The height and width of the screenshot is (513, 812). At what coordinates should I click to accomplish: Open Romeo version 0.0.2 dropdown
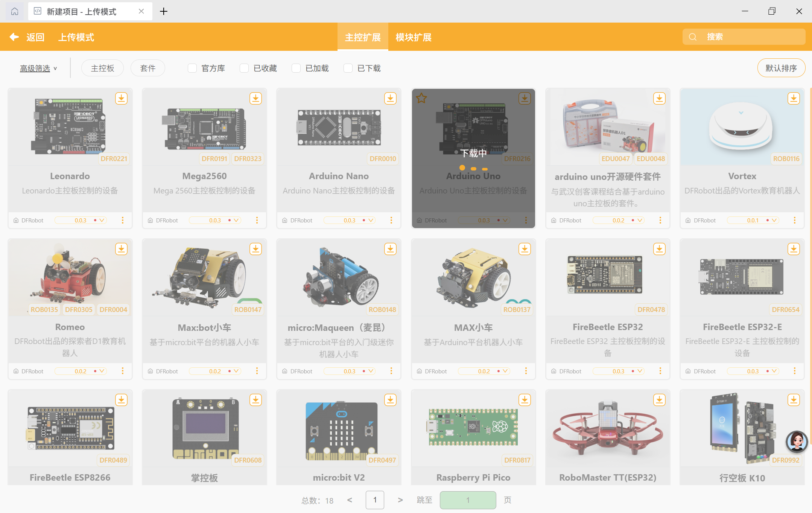pos(81,371)
